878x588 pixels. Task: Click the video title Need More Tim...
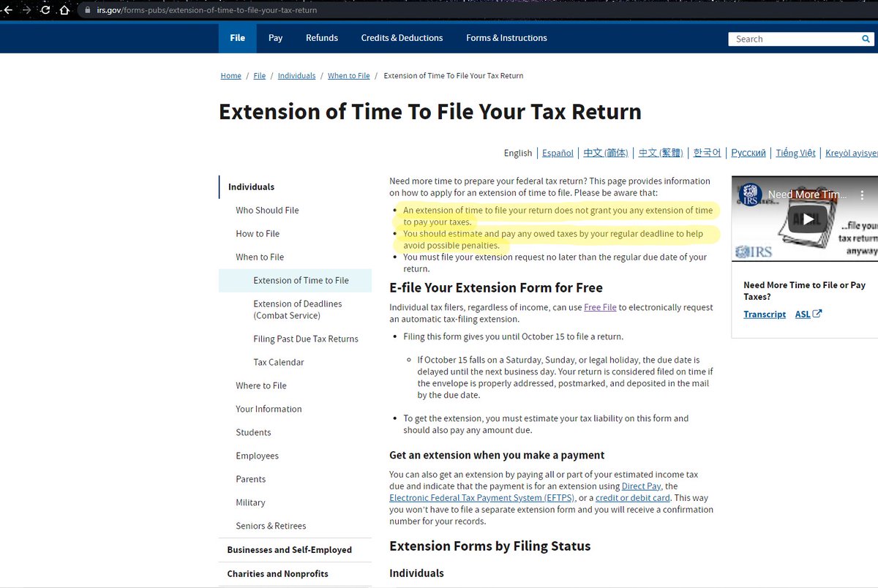807,195
